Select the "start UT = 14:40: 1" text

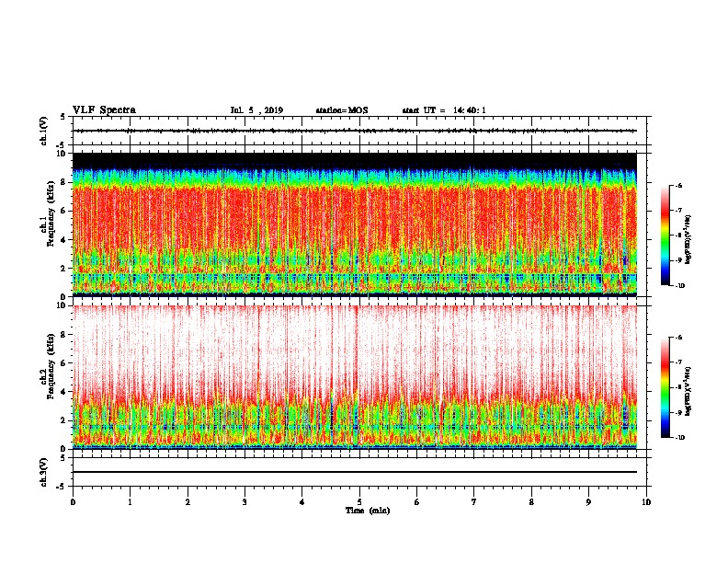(x=444, y=110)
